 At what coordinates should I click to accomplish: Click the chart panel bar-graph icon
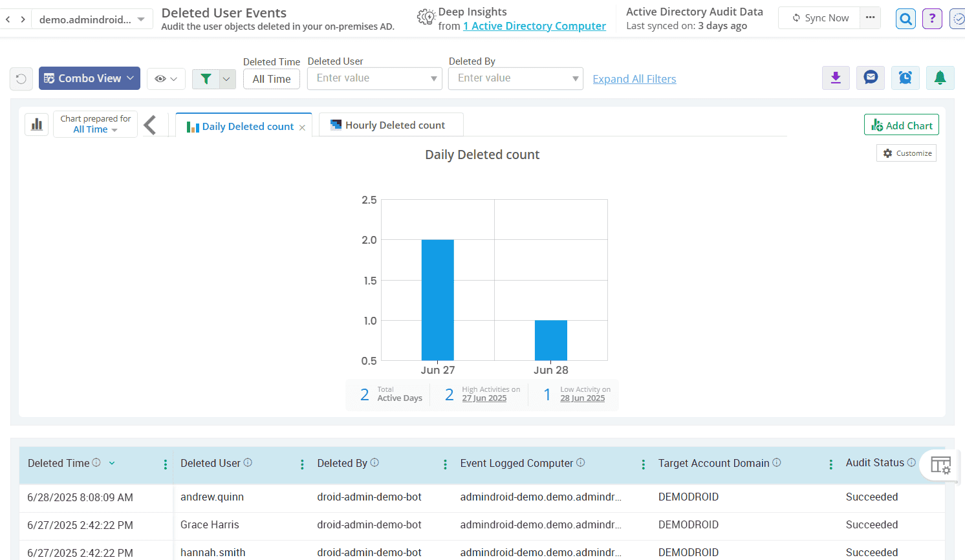tap(36, 124)
